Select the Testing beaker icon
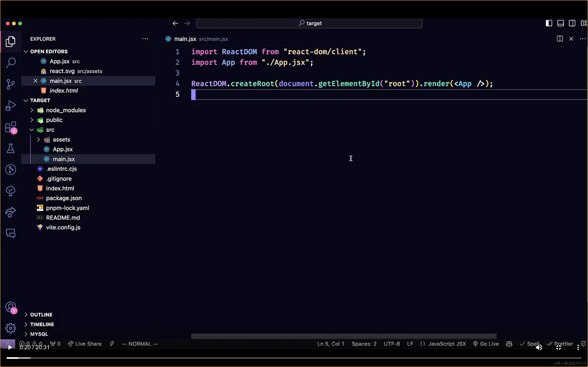Screen dimensions: 588x367 (10, 148)
